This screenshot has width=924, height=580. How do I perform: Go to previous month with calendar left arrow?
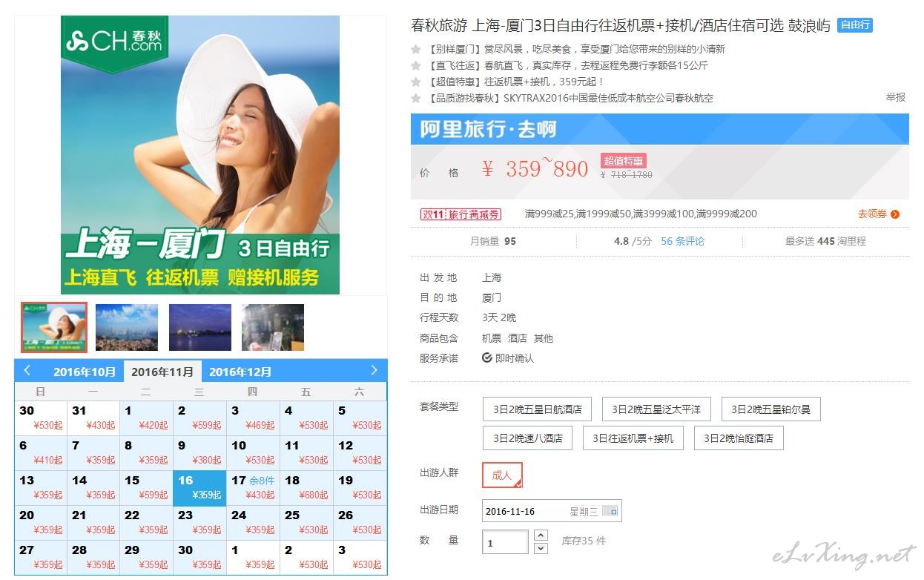(27, 370)
